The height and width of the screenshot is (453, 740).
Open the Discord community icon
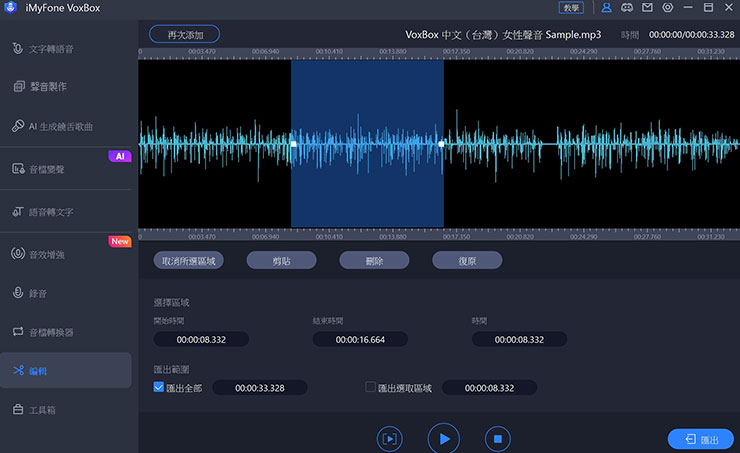click(627, 7)
